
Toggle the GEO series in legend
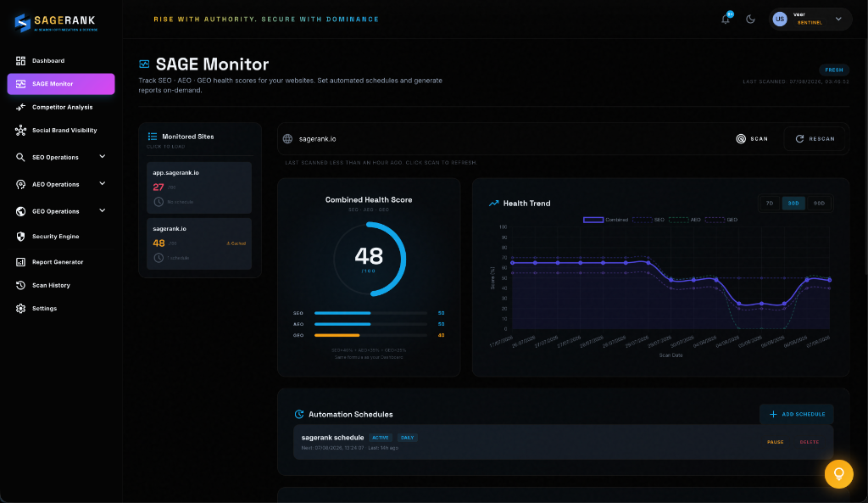[x=721, y=220]
